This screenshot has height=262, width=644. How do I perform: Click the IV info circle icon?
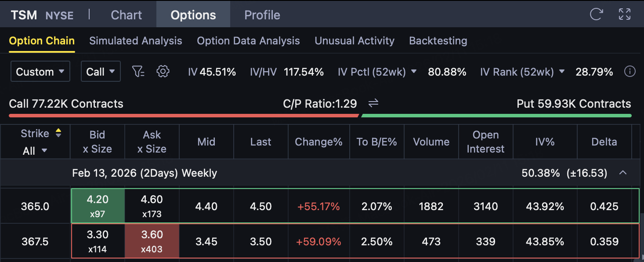coord(630,72)
